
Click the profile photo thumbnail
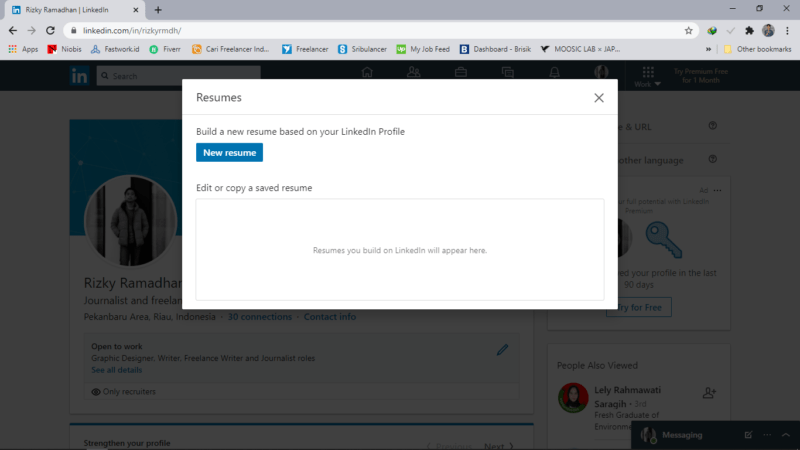[131, 221]
